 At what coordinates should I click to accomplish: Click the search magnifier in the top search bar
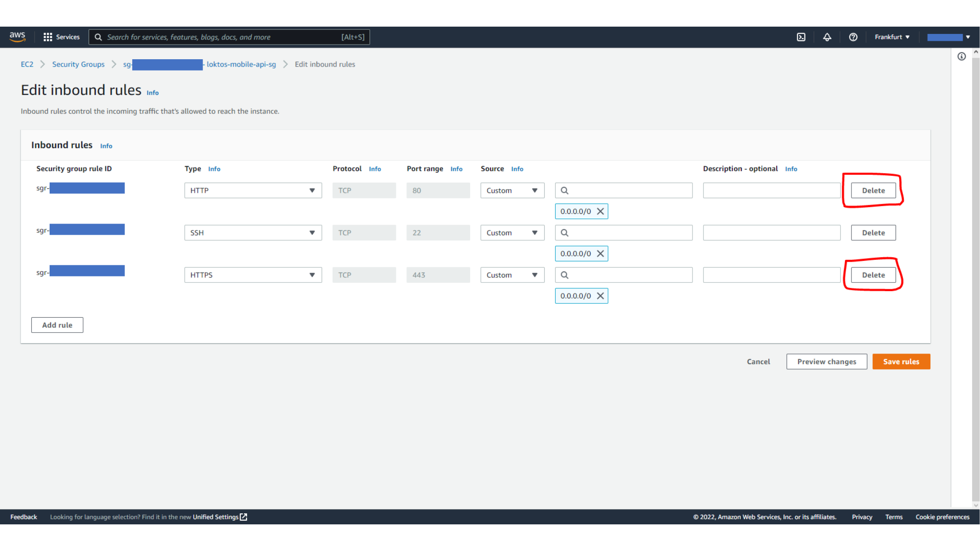(98, 37)
